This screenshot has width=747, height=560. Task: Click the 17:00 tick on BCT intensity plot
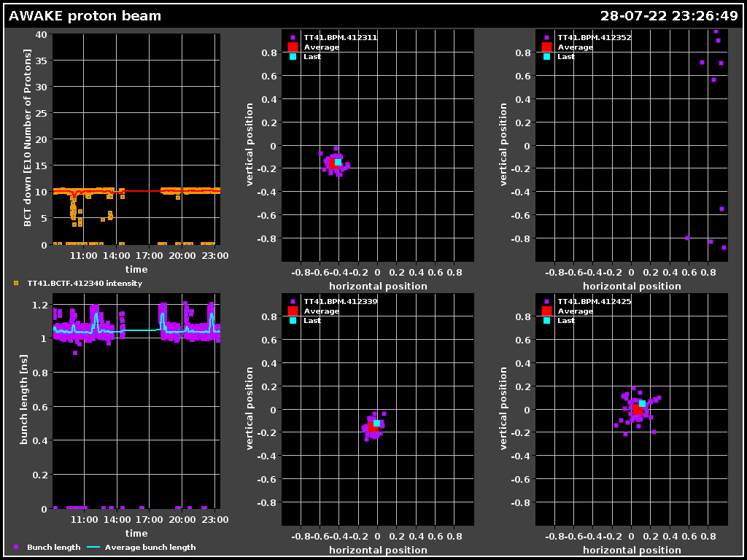(x=149, y=256)
